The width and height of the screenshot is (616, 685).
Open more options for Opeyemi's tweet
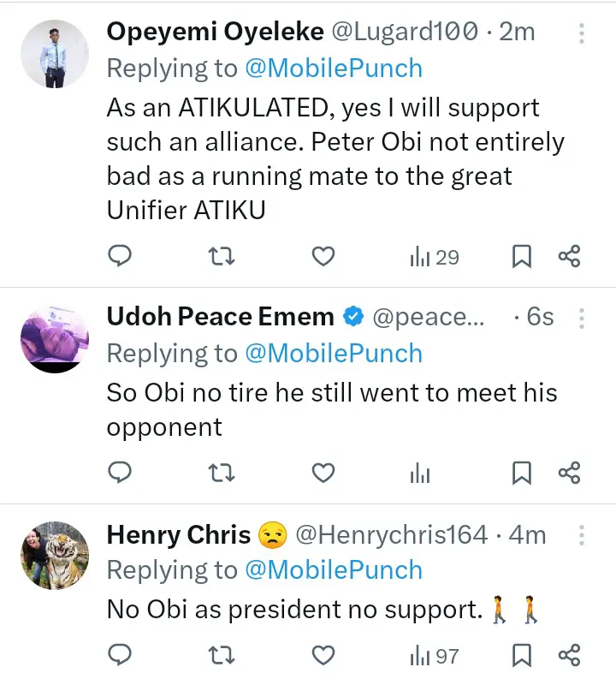(582, 33)
